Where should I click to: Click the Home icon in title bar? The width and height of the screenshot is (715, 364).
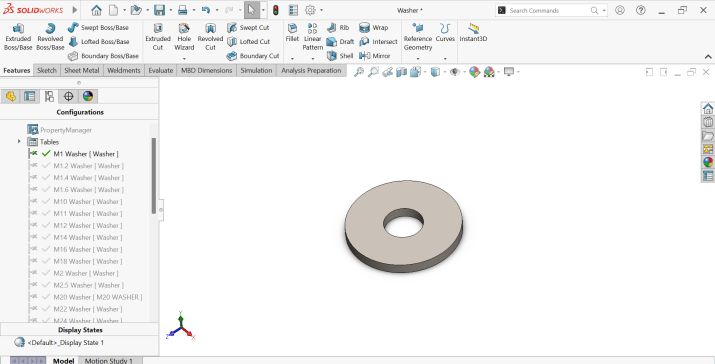pyautogui.click(x=96, y=10)
